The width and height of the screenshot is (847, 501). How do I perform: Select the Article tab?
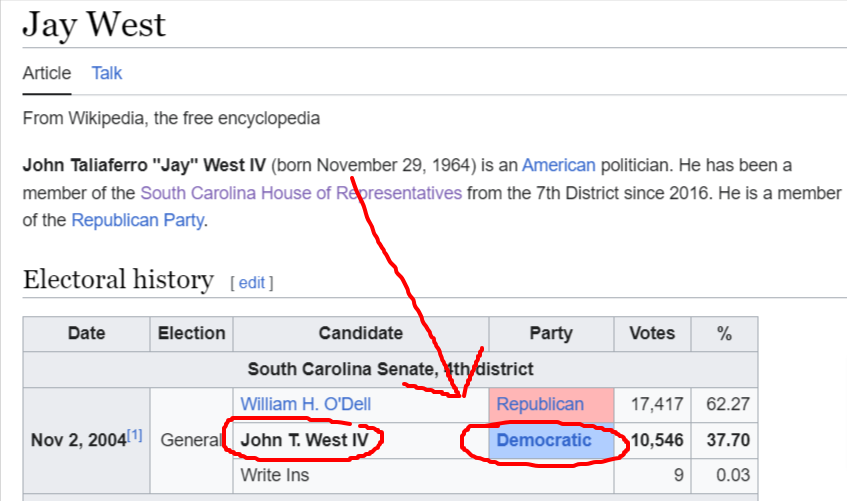click(x=46, y=73)
